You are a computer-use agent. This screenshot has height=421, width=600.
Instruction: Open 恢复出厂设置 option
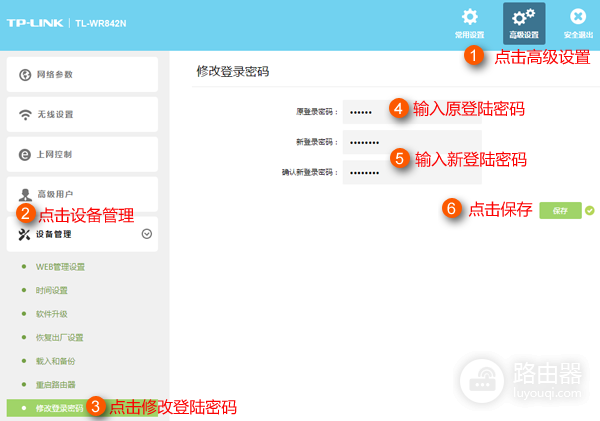coord(59,337)
